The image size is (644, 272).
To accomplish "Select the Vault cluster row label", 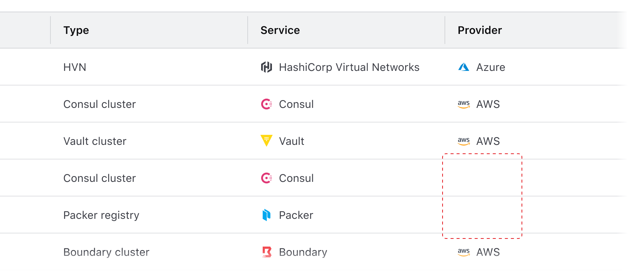I will 95,141.
